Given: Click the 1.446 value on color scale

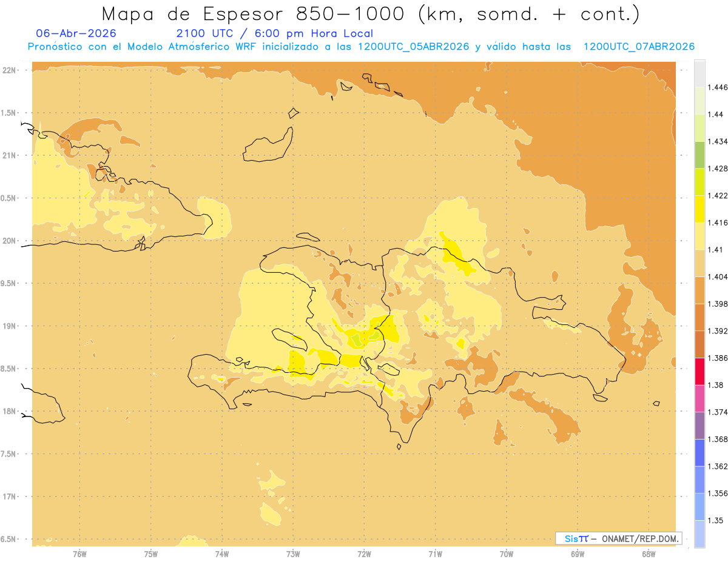Looking at the screenshot, I should (719, 87).
